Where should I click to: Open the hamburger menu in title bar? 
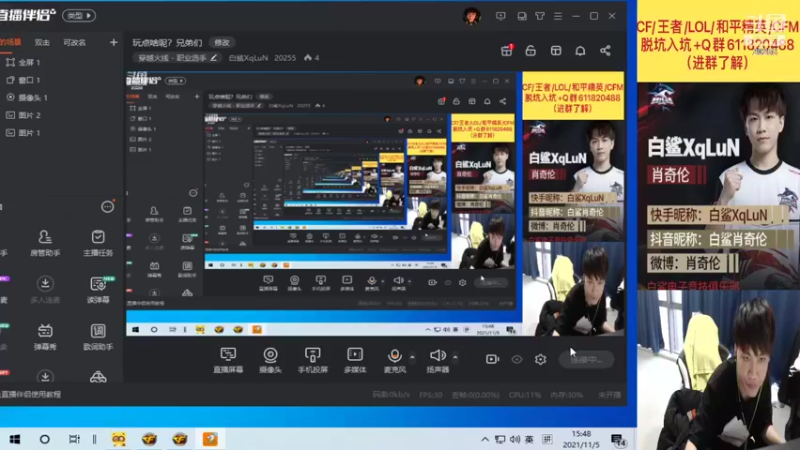tap(558, 16)
